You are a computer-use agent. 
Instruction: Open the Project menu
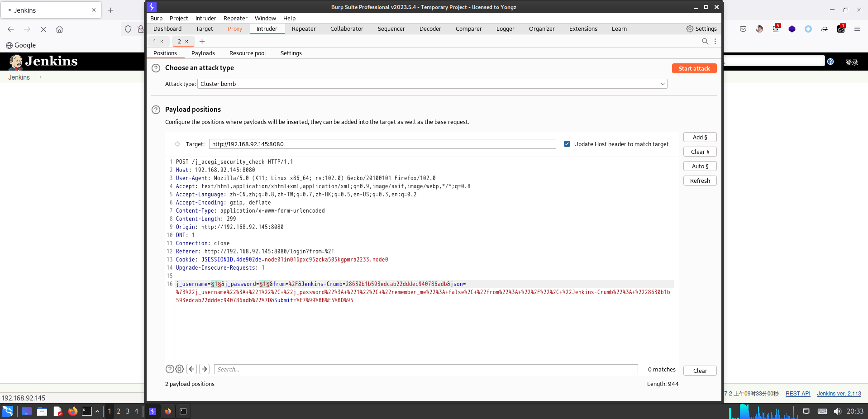179,18
